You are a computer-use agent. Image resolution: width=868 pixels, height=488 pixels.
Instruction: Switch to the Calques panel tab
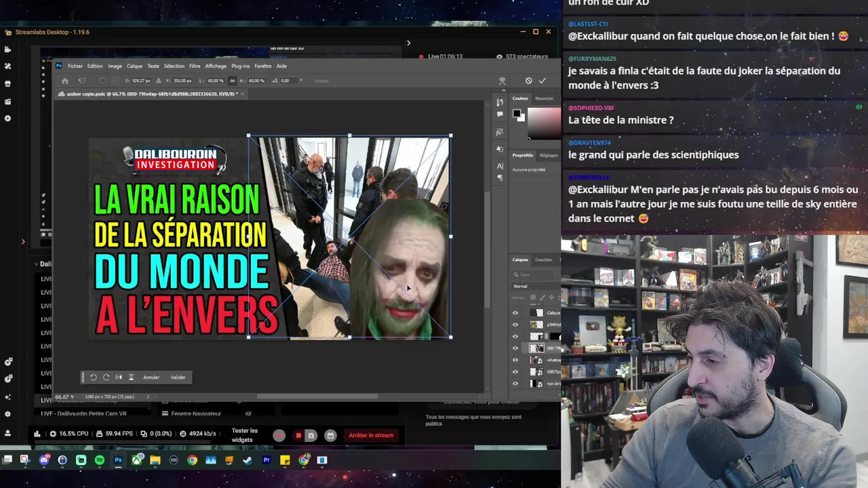click(x=520, y=260)
